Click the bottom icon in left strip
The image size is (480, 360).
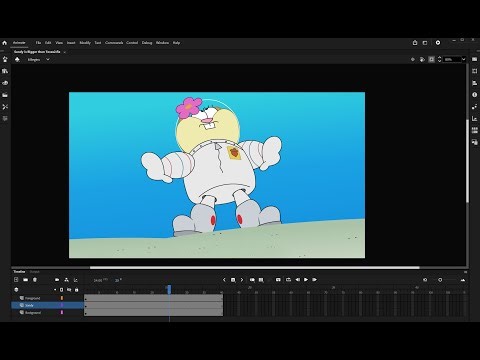tap(5, 119)
